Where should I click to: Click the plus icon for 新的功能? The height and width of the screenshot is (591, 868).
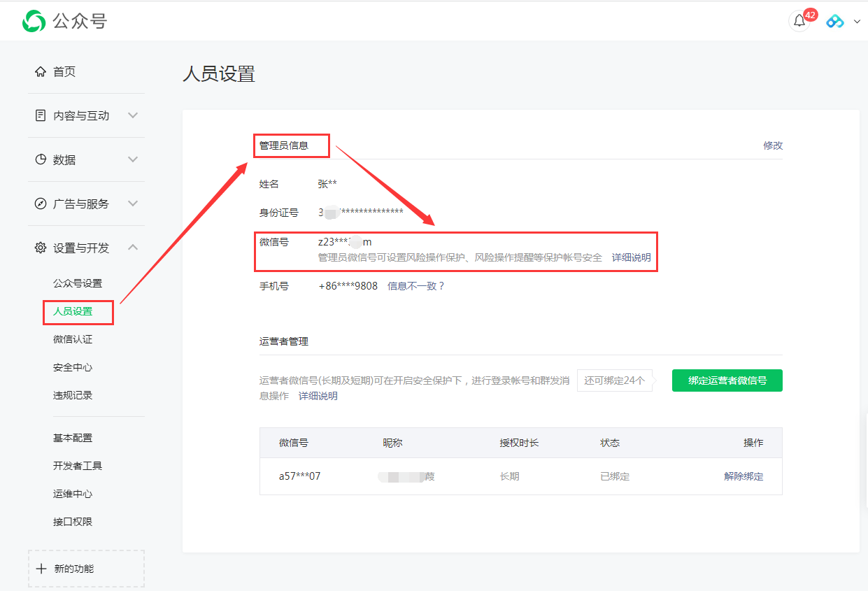pos(41,569)
